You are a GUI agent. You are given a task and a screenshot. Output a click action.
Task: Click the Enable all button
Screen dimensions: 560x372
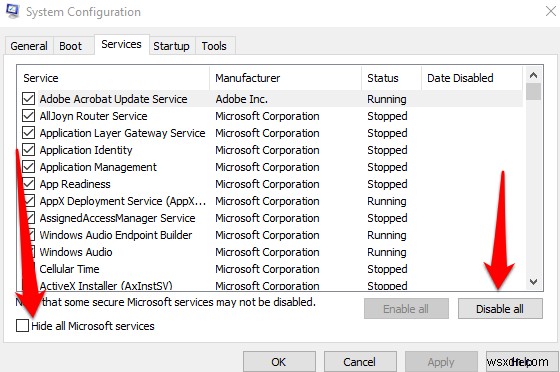pos(406,309)
